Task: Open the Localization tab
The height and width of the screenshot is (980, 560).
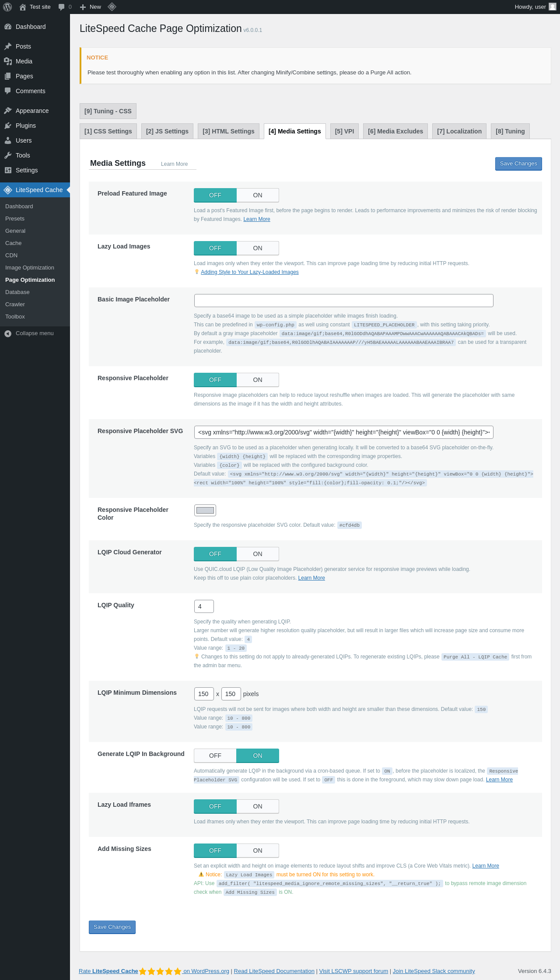Action: [x=459, y=131]
